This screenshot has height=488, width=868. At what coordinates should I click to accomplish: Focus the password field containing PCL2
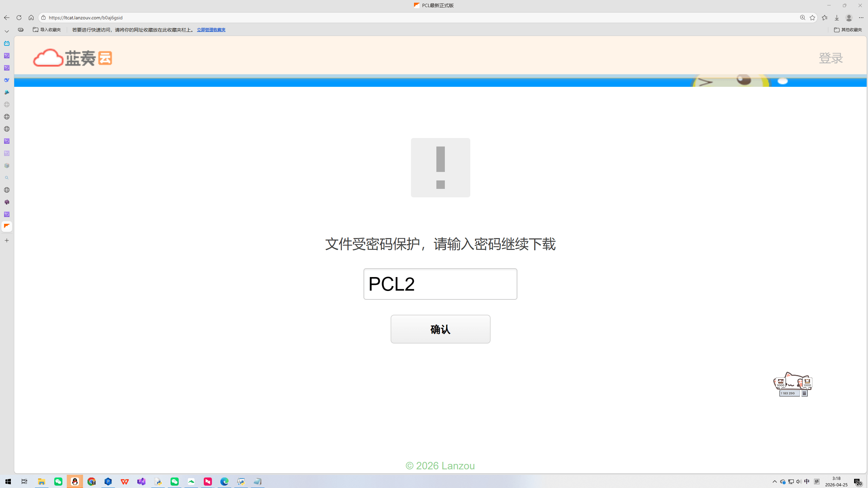pyautogui.click(x=440, y=284)
